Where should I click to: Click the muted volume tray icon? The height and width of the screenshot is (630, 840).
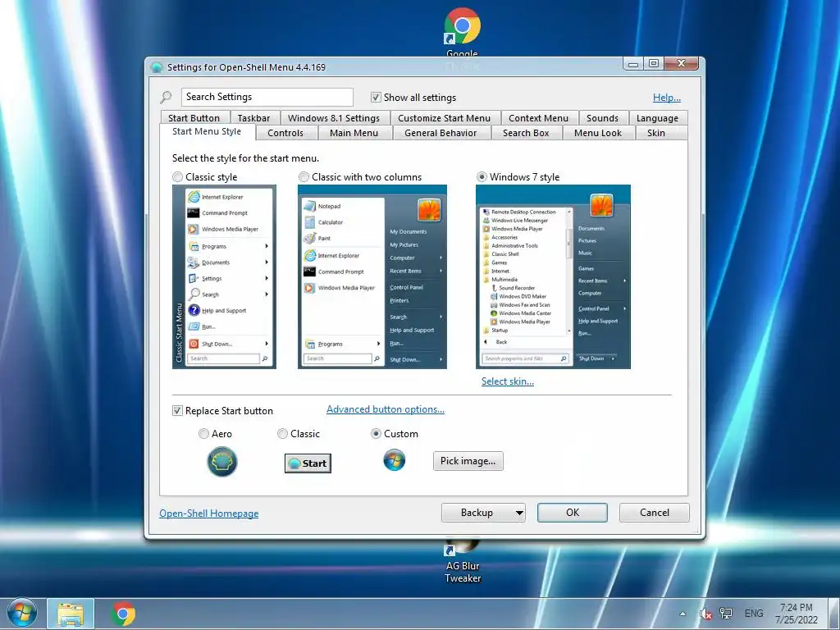pyautogui.click(x=706, y=614)
